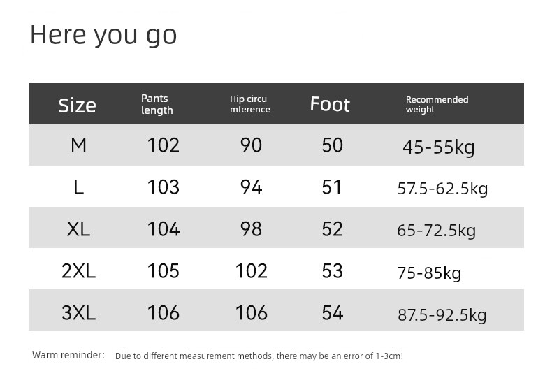Click the Pants length column header
552x392 pixels.
tap(157, 104)
